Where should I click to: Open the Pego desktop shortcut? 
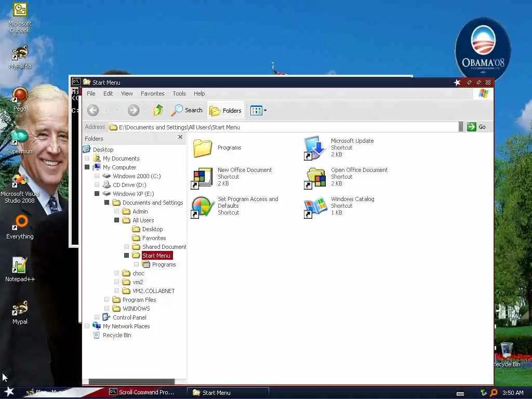pos(20,100)
